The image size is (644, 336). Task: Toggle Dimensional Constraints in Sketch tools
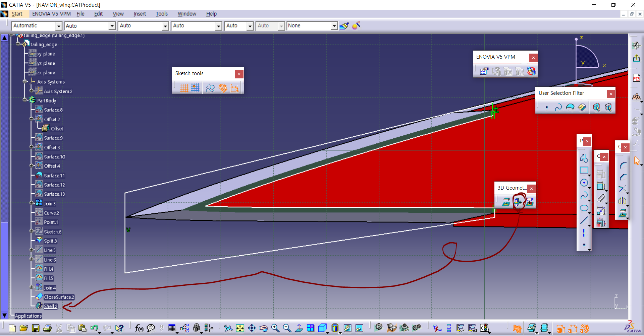click(234, 88)
